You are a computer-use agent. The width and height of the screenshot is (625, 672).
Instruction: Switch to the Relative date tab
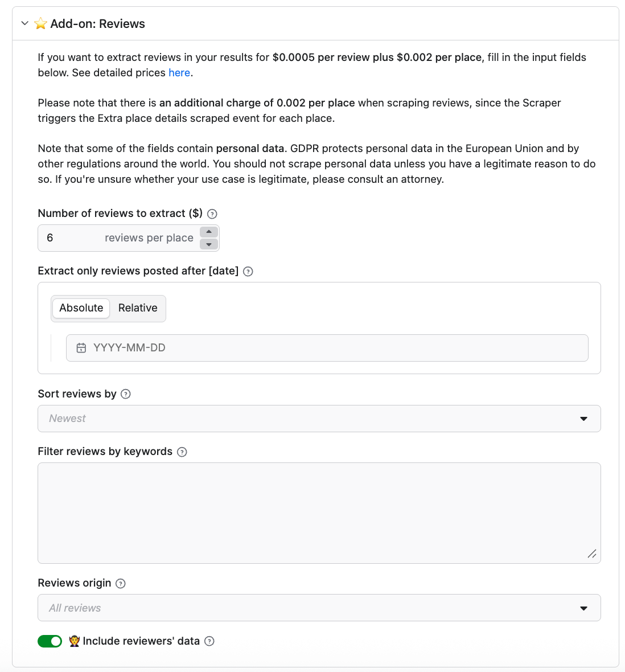138,308
